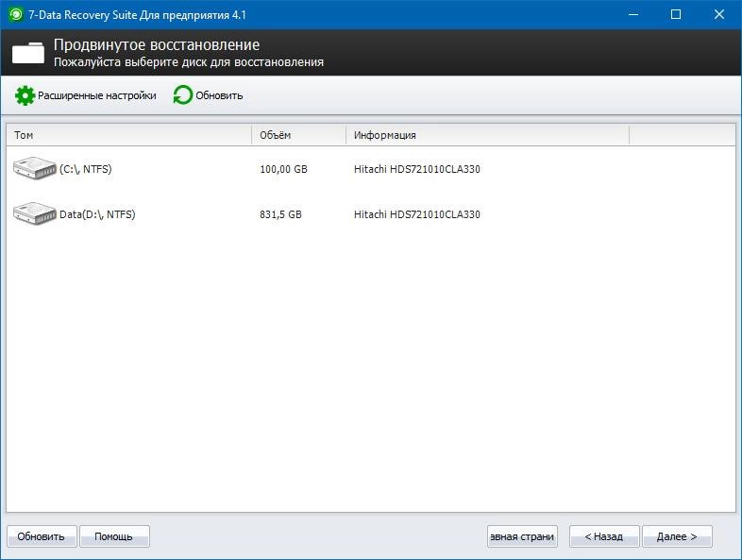Click the green gear advanced settings icon
Screen dimensions: 742x560
(25, 95)
